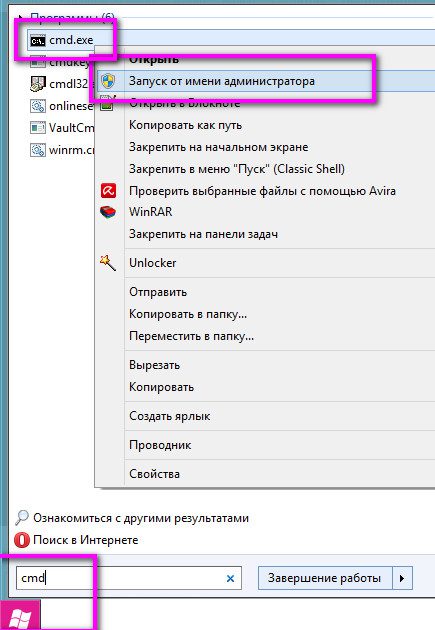Click the Unlocker magic wand icon

(x=108, y=262)
